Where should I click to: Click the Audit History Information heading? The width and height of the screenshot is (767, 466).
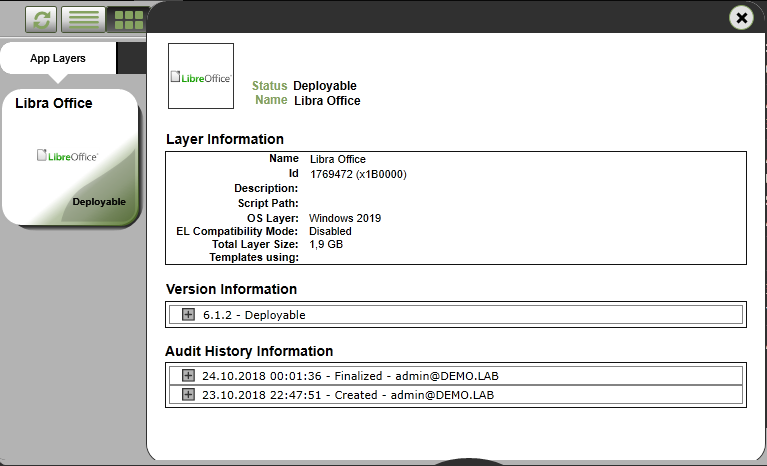[249, 351]
